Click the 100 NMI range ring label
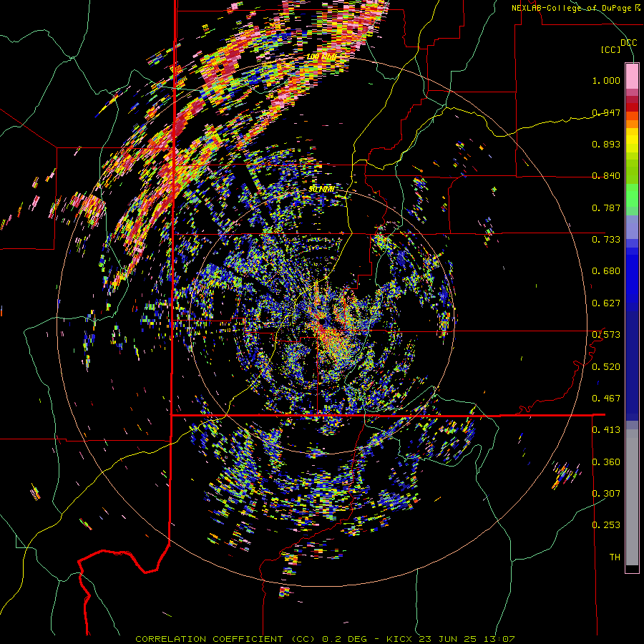 [321, 57]
